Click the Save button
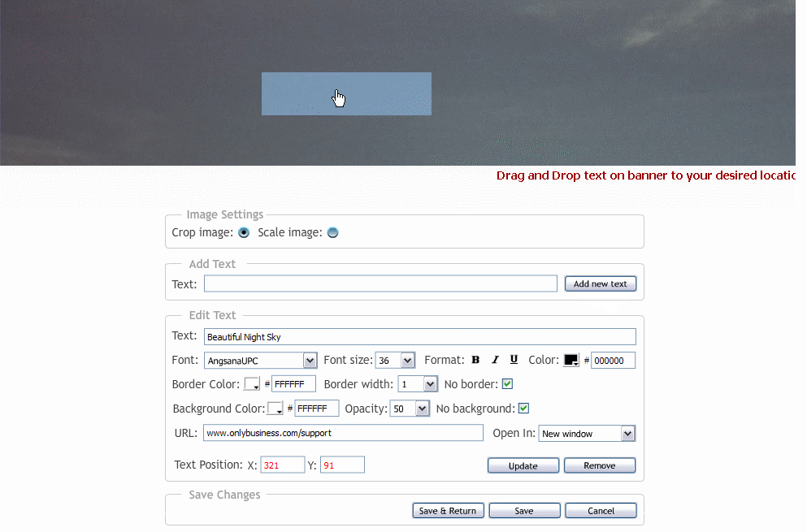Viewport: 807px width, 532px height. point(524,511)
